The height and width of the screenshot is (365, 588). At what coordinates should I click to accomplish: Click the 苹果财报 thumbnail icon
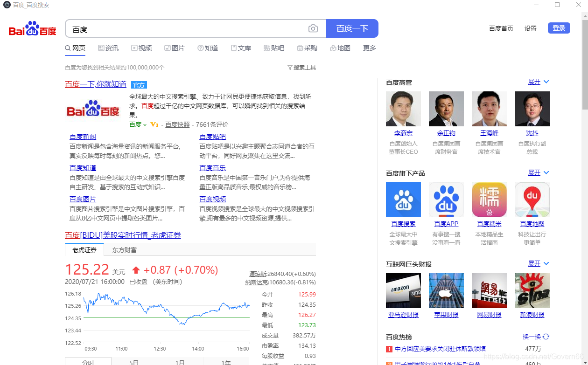click(446, 290)
